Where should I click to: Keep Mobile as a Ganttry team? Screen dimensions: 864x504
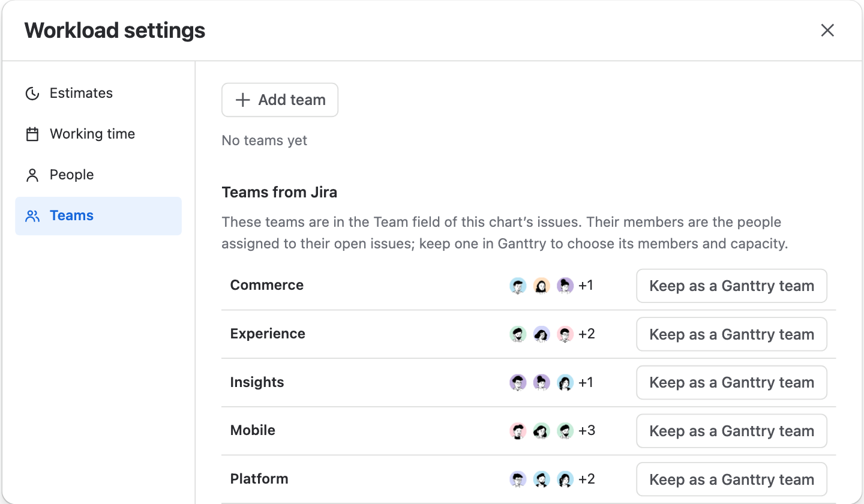click(x=731, y=431)
